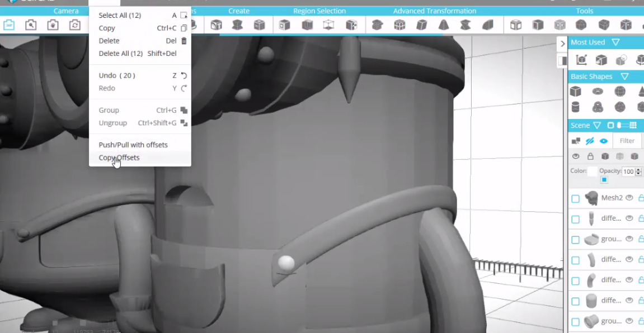Click the Filter input field

(x=627, y=141)
